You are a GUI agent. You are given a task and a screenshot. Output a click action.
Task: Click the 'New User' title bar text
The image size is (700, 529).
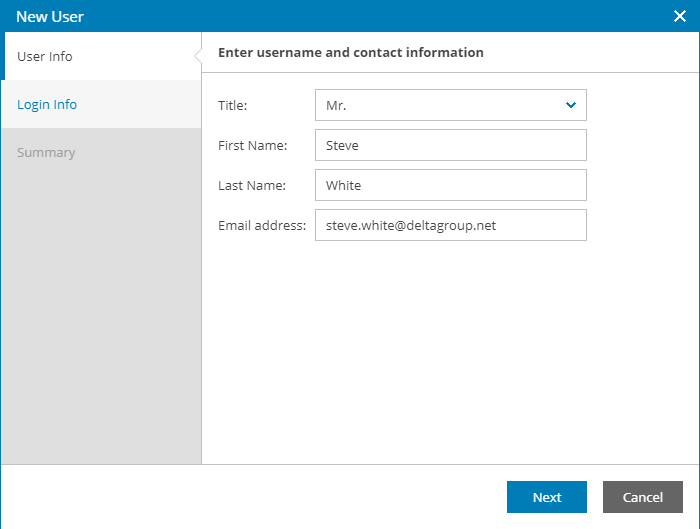[50, 16]
